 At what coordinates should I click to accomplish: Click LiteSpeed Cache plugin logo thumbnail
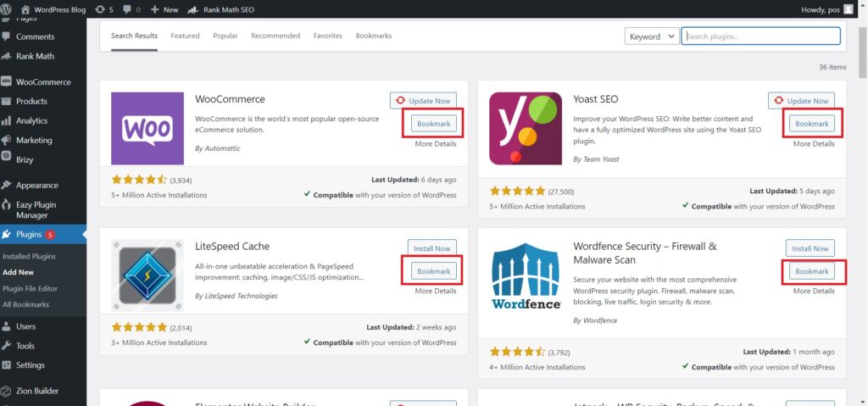point(147,275)
